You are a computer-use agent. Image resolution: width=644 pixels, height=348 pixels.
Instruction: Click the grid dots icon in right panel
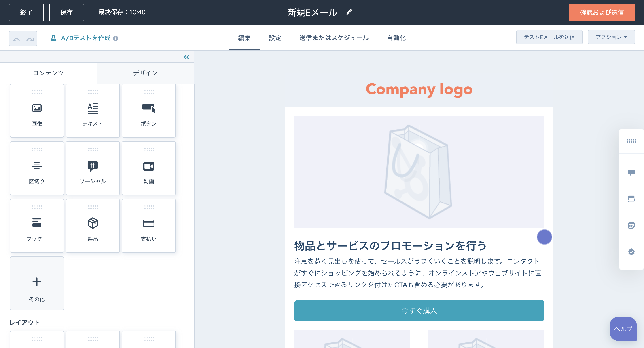[x=631, y=141]
